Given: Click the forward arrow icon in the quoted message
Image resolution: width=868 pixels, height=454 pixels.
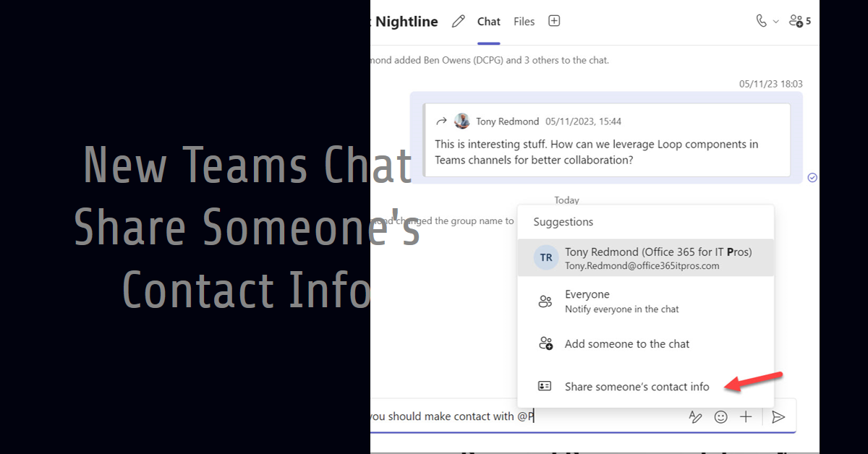Looking at the screenshot, I should 441,121.
